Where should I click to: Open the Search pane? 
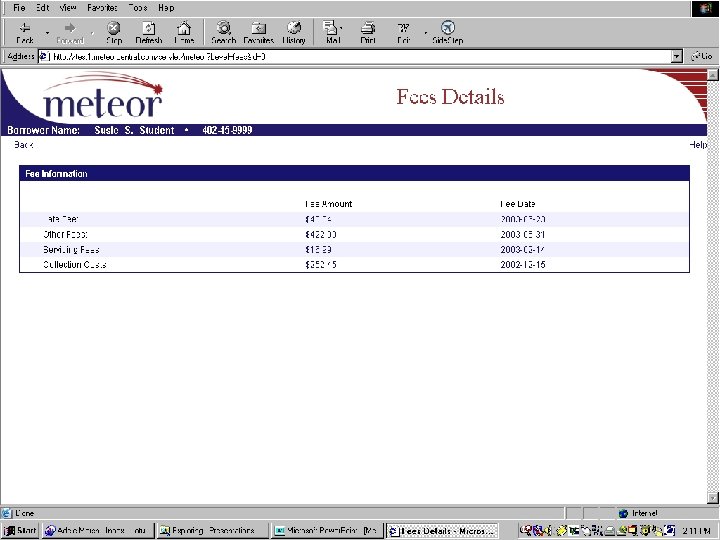click(x=224, y=33)
